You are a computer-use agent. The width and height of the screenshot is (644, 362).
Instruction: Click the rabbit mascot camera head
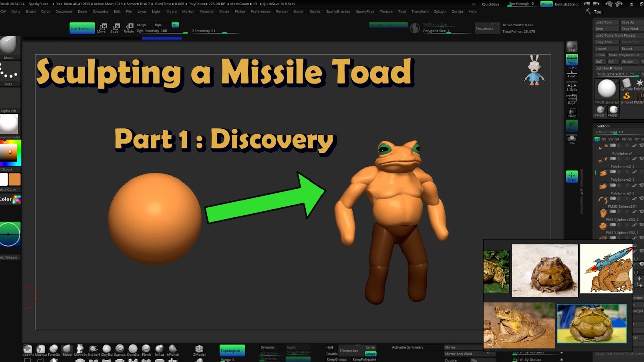click(534, 70)
